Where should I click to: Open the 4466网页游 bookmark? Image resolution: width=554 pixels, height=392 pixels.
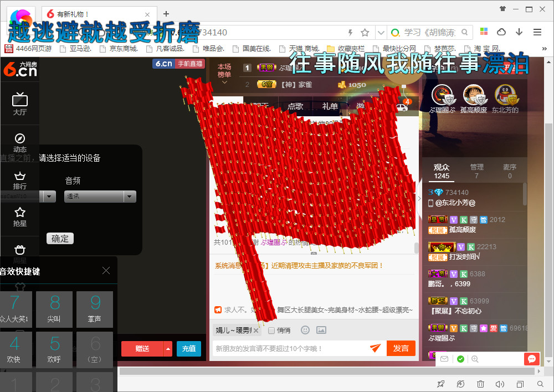click(x=28, y=48)
